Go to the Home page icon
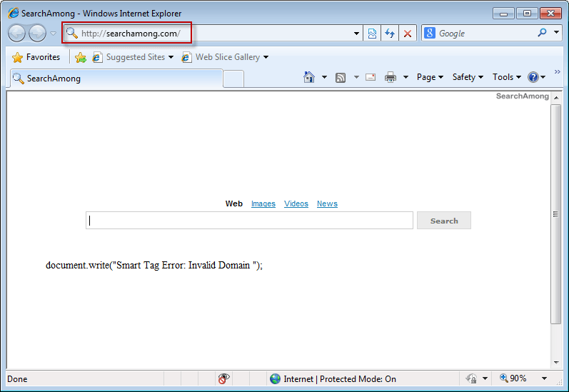This screenshot has width=569, height=392. 309,77
